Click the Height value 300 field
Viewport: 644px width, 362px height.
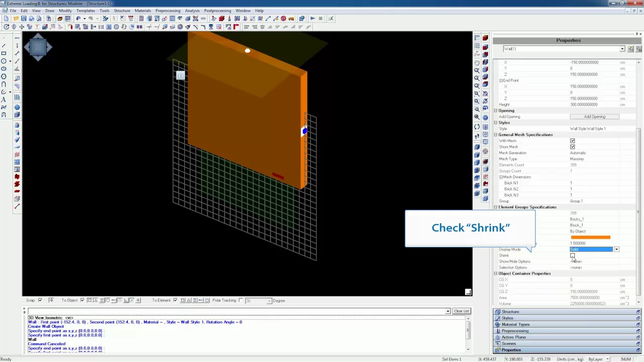594,105
